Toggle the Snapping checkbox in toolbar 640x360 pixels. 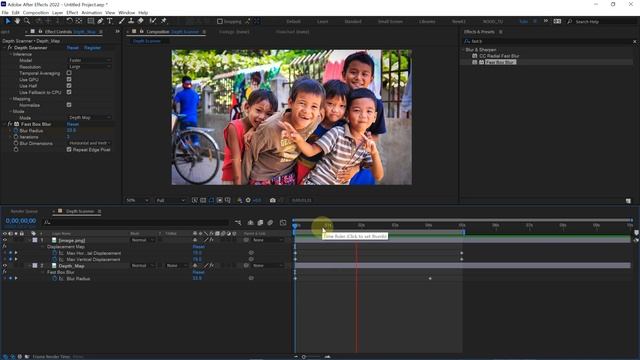point(220,21)
